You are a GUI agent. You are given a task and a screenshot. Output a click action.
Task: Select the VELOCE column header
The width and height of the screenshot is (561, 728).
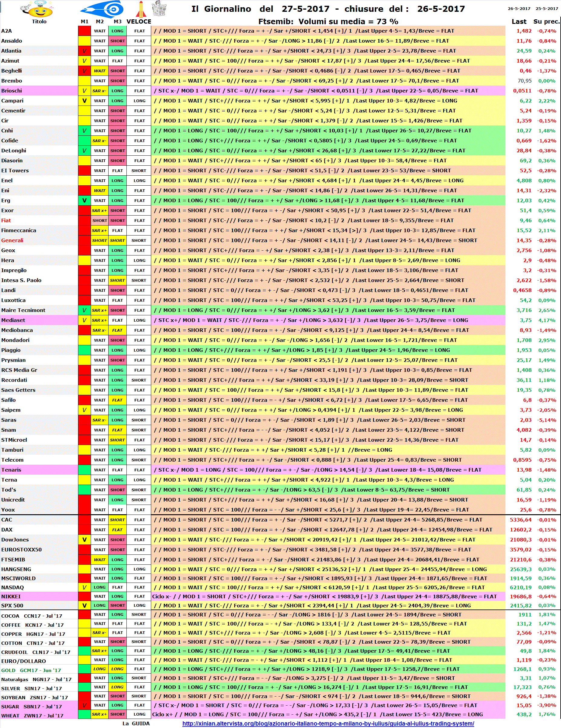pos(139,21)
